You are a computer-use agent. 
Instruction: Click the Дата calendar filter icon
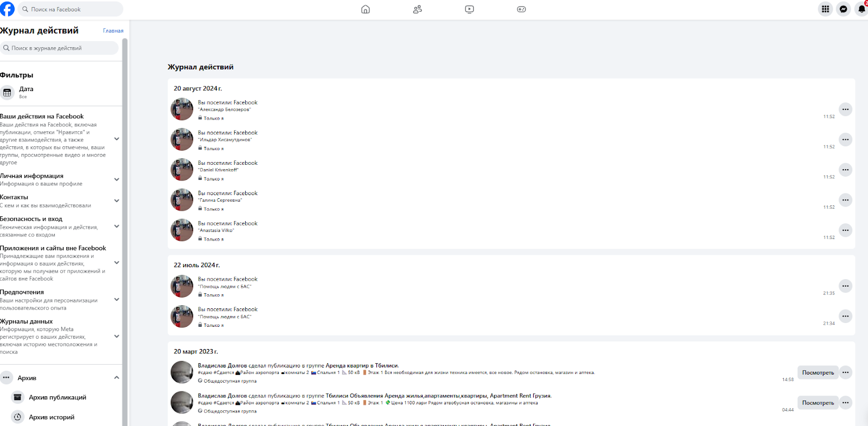(7, 93)
